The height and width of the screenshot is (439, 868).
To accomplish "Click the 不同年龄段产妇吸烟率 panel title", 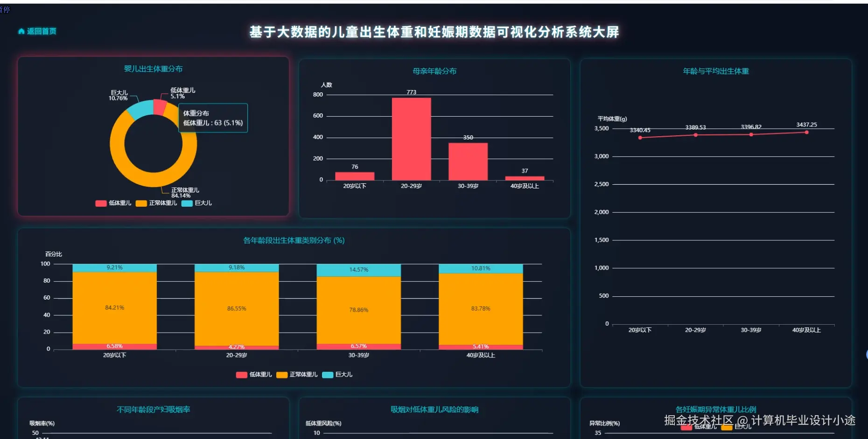I will [x=153, y=410].
